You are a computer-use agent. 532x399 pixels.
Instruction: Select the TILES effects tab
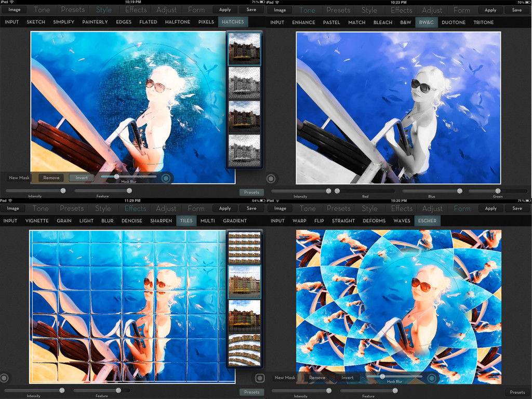[187, 220]
